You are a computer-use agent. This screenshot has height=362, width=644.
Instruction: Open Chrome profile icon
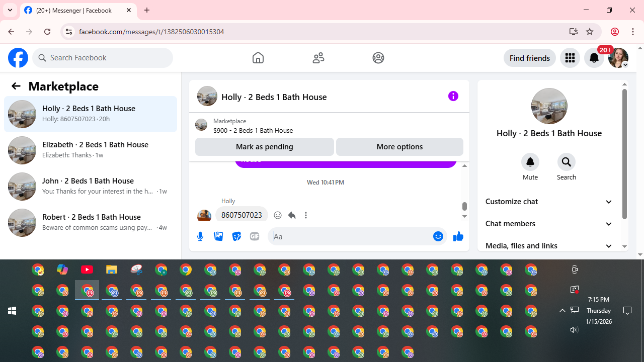point(614,32)
